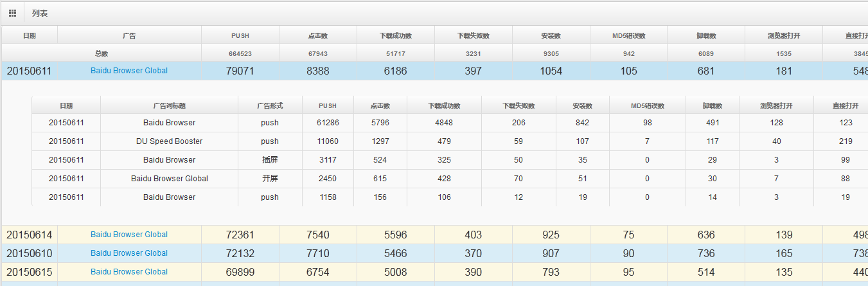Select total clicks value 67943
This screenshot has height=286, width=868.
[x=318, y=54]
